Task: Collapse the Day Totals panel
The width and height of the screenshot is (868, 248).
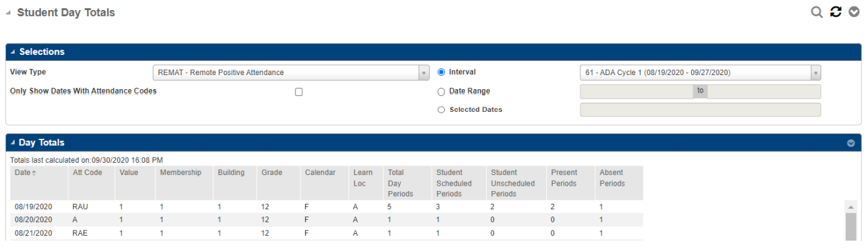Action: click(x=13, y=143)
